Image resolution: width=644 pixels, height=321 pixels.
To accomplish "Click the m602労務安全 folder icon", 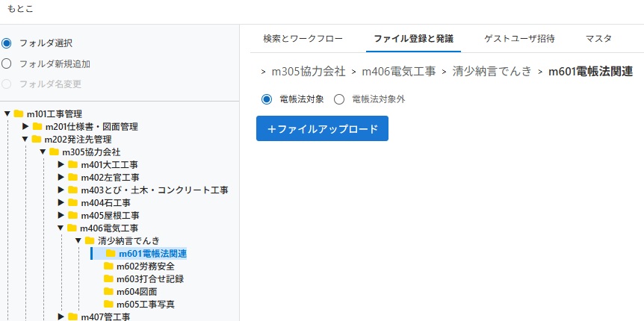I will (109, 266).
